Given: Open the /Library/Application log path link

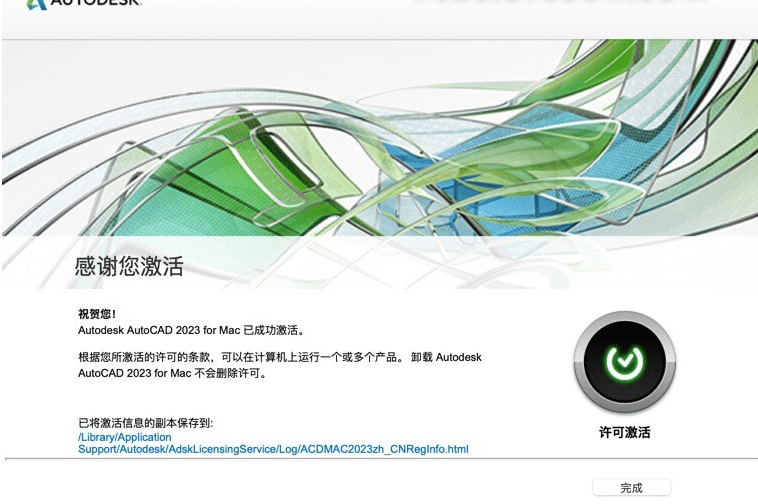Looking at the screenshot, I should (x=124, y=437).
